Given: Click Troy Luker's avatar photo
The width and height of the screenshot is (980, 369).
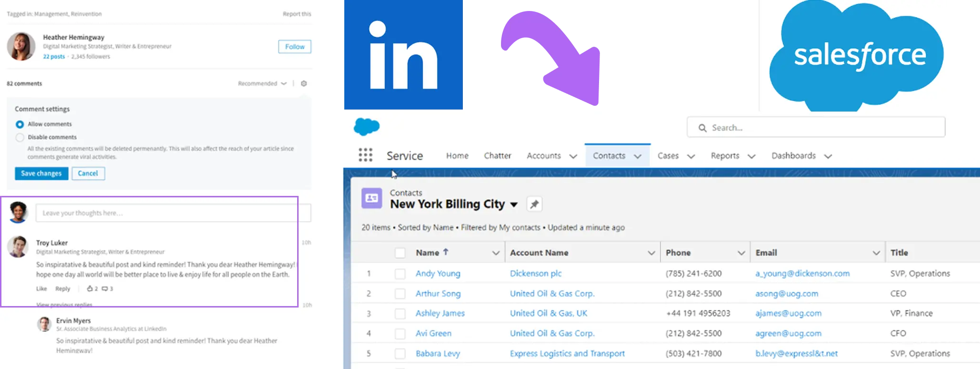Looking at the screenshot, I should pyautogui.click(x=18, y=247).
